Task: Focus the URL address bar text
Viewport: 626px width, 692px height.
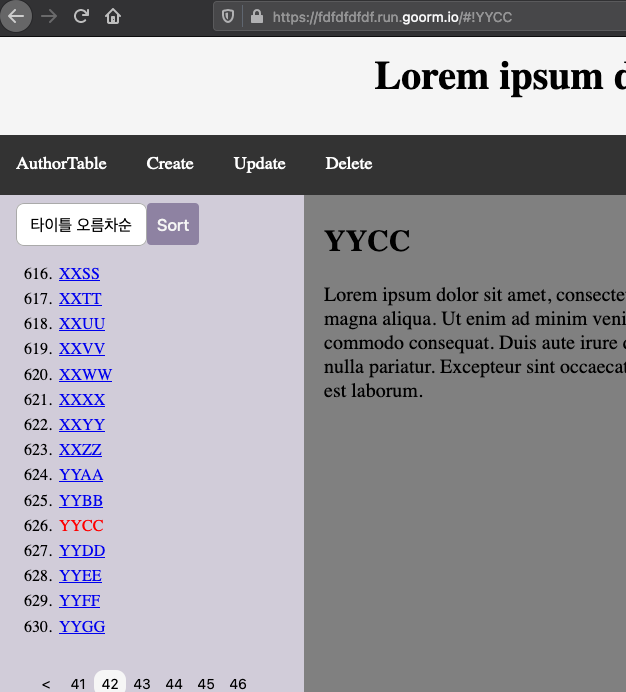Action: point(392,17)
